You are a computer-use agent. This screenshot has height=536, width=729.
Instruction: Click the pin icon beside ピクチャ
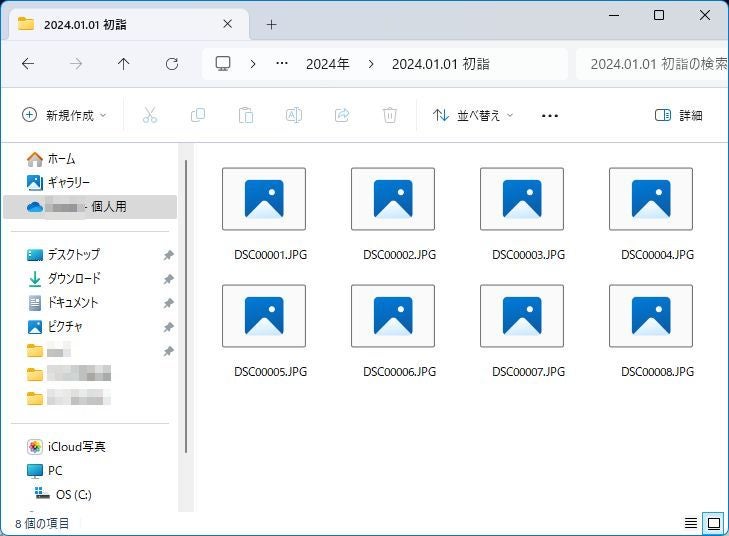pos(168,327)
